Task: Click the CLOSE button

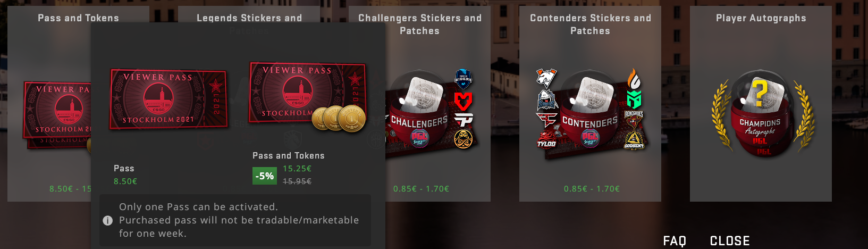Action: click(x=730, y=241)
